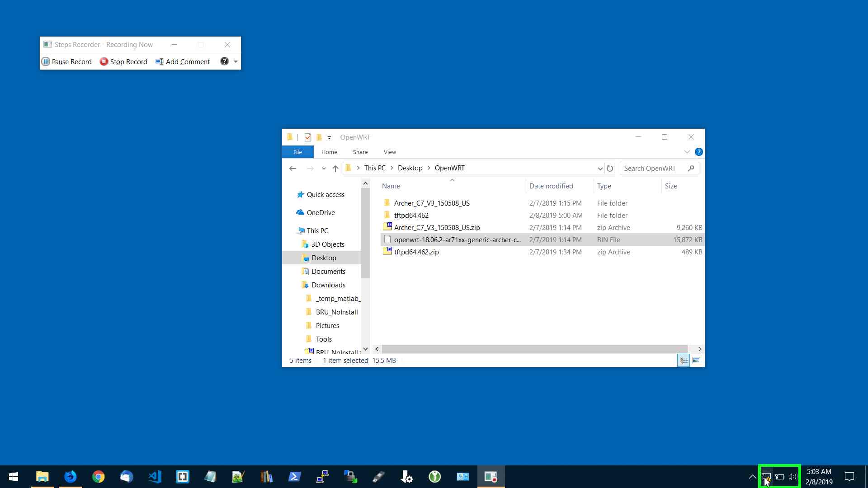The height and width of the screenshot is (488, 868).
Task: Pause the Steps Recorder recording
Action: click(66, 62)
